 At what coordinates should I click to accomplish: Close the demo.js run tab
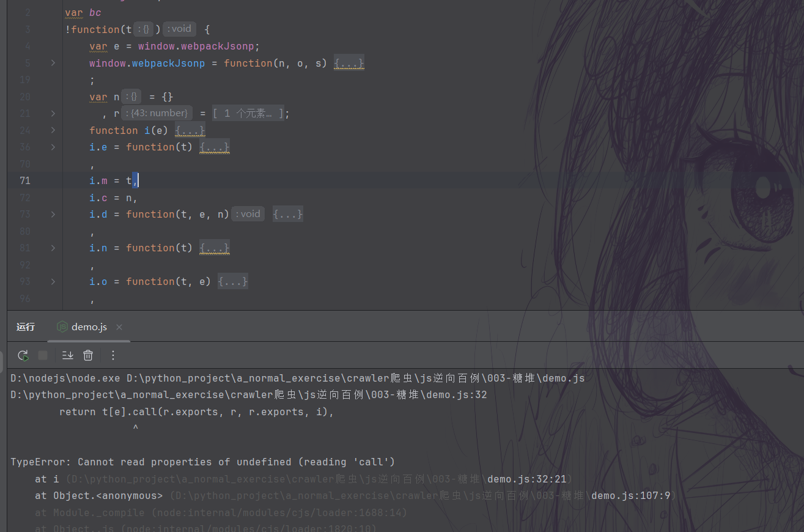(x=119, y=327)
